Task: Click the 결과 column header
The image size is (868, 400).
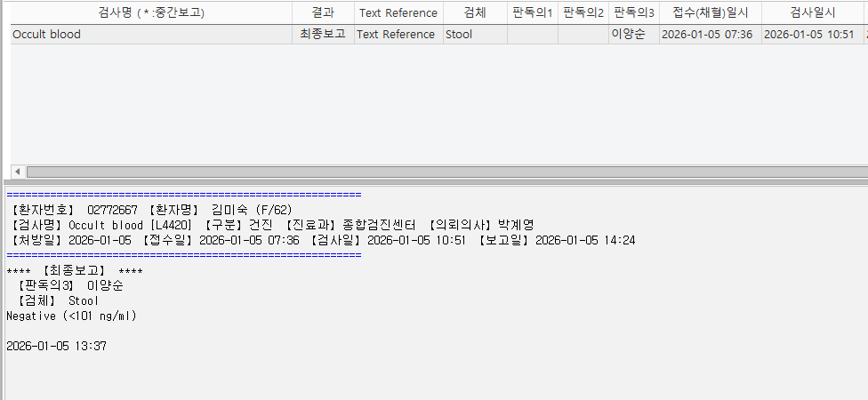Action: tap(324, 12)
